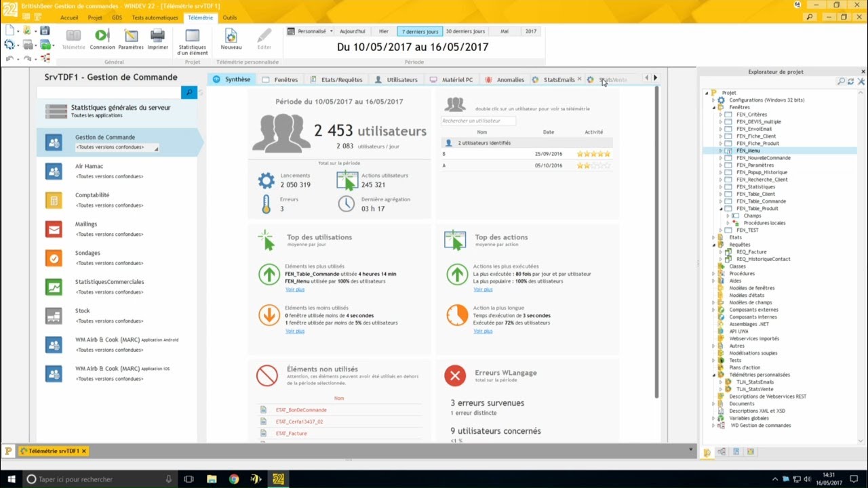Select the StatistiquesCommerciales chart icon
Image resolution: width=868 pixels, height=488 pixels.
(54, 287)
